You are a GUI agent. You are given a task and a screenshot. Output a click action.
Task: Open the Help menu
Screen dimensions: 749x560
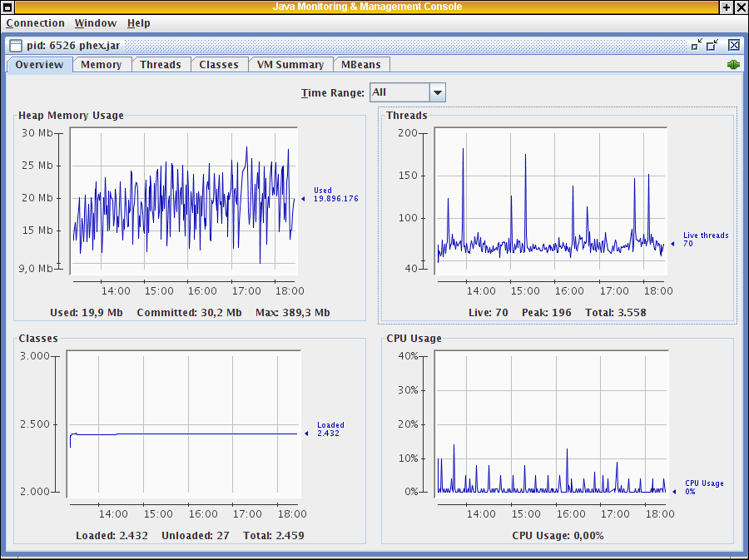(138, 23)
